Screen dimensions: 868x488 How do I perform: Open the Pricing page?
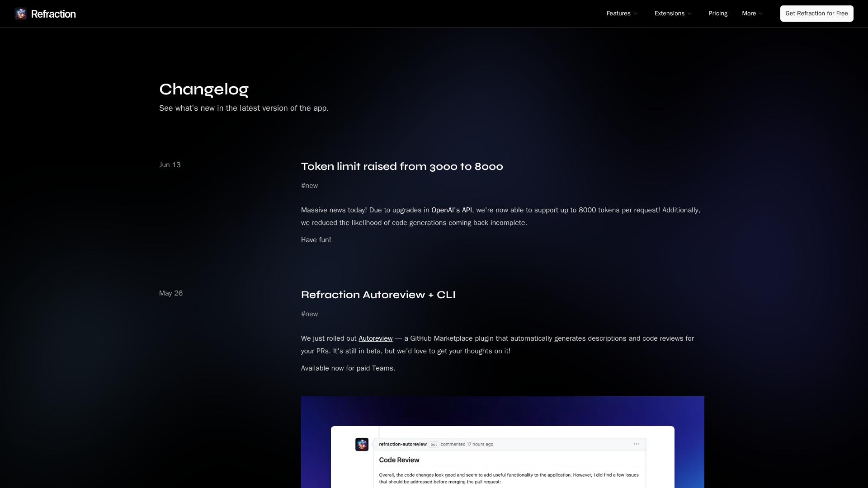click(x=717, y=14)
